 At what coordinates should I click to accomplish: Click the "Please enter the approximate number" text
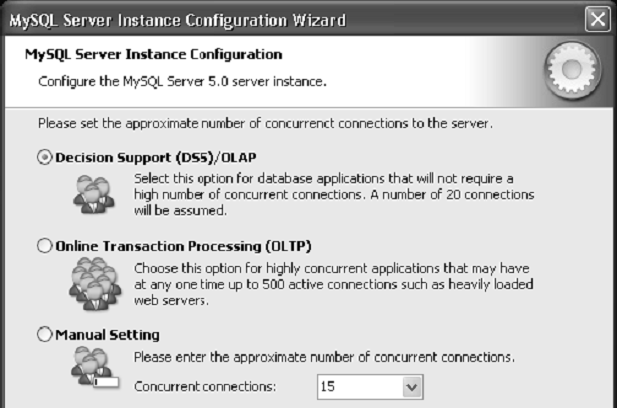click(324, 357)
